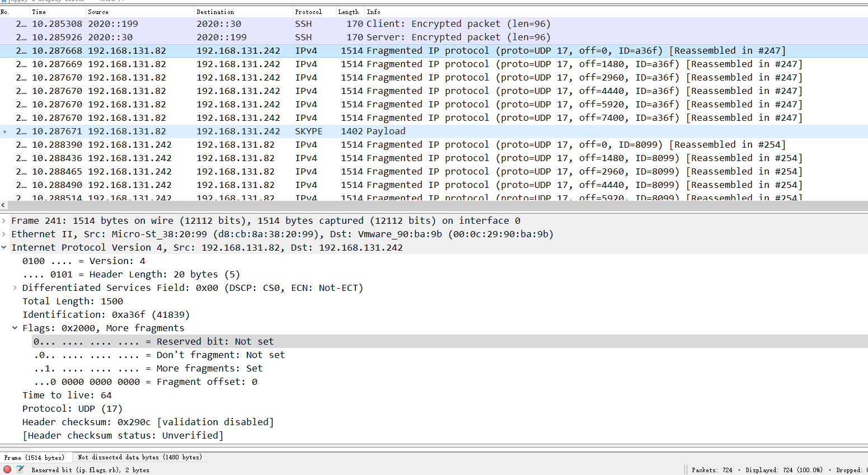This screenshot has width=868, height=475.
Task: Click the No. column header
Action: 15,12
